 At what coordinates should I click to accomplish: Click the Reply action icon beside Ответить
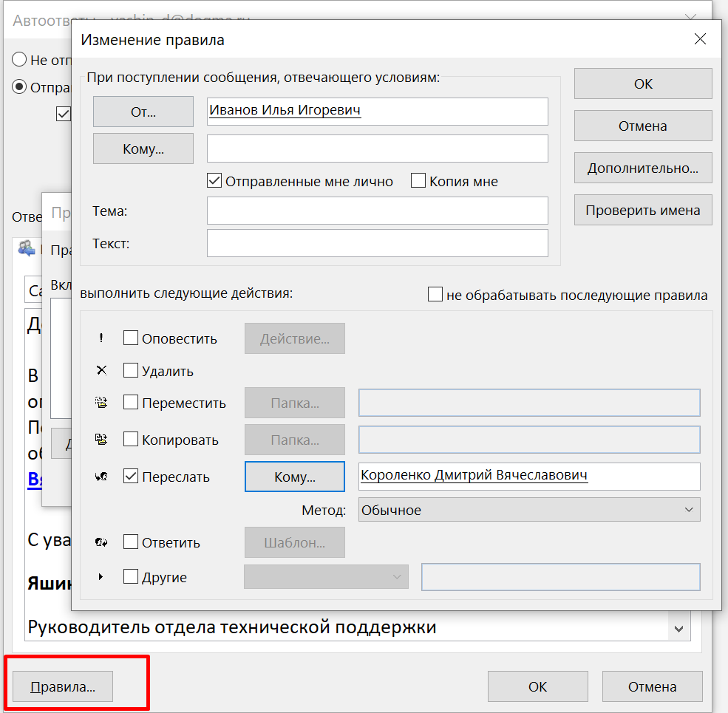point(102,542)
